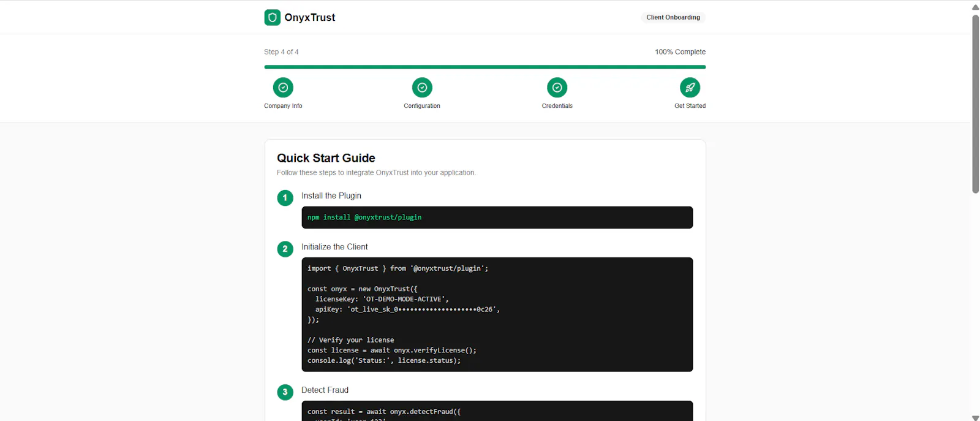Click the Company Info step checkmark icon
Viewport: 980px width, 421px height.
tap(283, 88)
